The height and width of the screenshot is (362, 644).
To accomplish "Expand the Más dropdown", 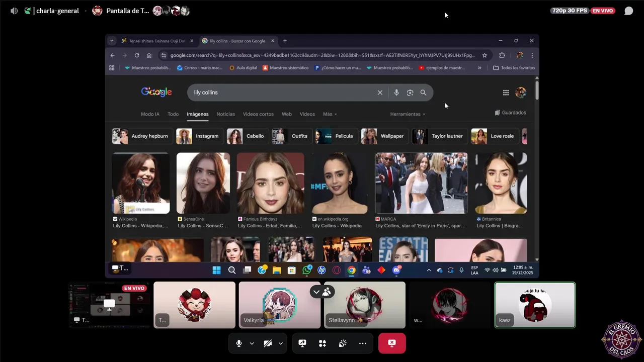I will [330, 114].
